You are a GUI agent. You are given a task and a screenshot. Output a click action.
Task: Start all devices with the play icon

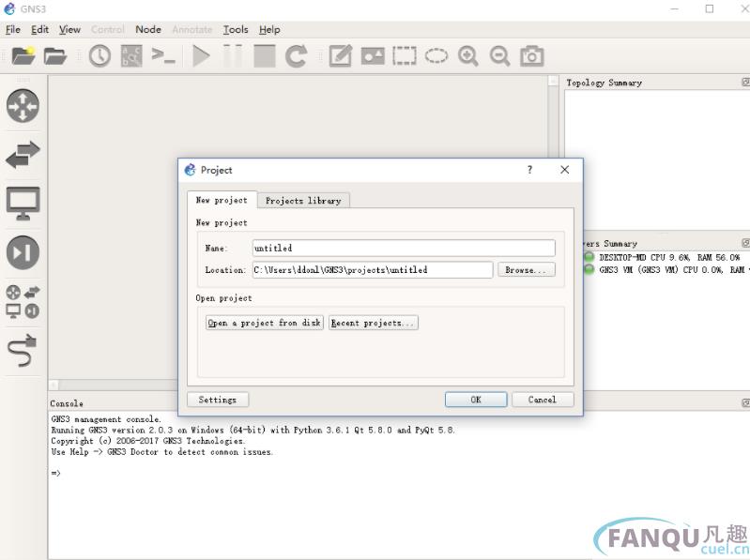(201, 56)
